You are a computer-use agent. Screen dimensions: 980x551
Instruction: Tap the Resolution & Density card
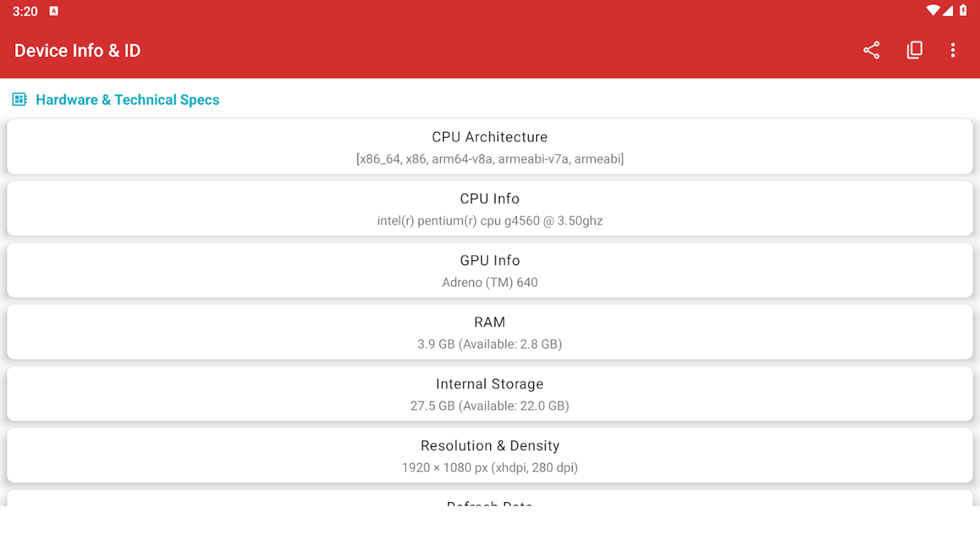click(489, 455)
